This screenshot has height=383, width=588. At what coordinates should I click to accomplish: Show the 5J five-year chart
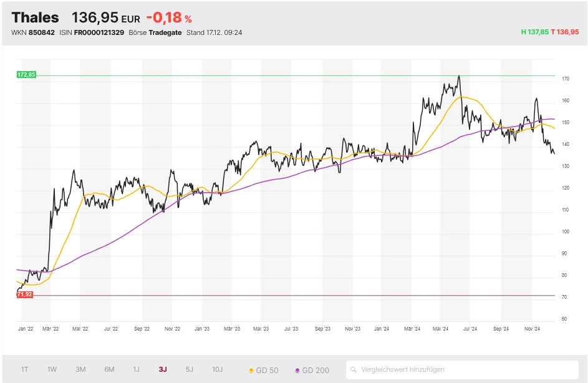[x=190, y=369]
